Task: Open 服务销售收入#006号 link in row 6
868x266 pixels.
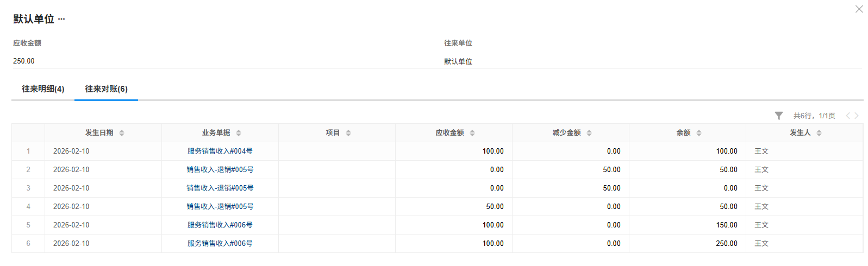Action: [x=220, y=244]
